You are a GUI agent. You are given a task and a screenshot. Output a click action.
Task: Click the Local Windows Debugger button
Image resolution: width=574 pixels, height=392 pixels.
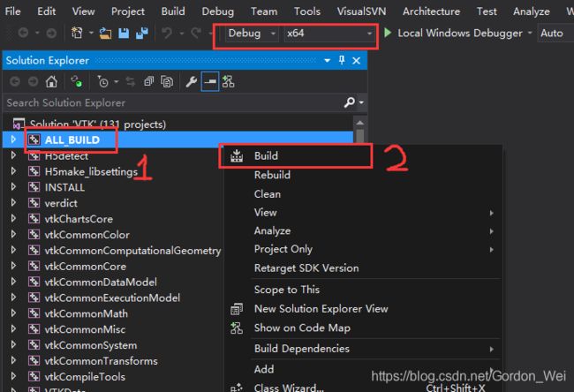460,33
